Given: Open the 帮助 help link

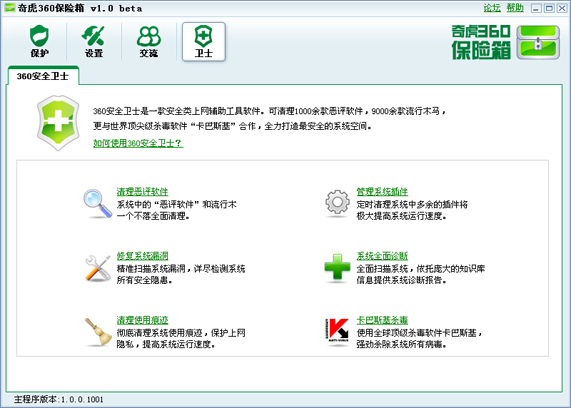Looking at the screenshot, I should tap(515, 8).
